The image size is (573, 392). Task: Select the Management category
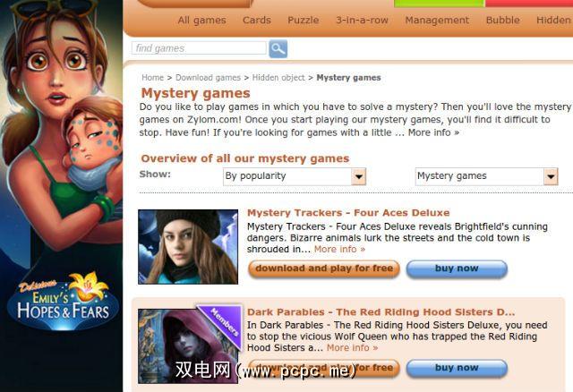tap(437, 21)
